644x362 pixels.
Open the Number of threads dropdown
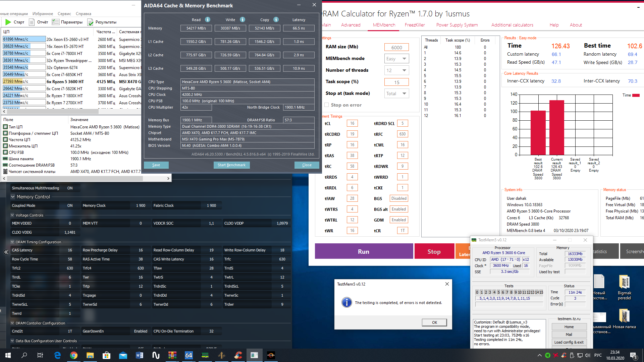click(x=396, y=70)
